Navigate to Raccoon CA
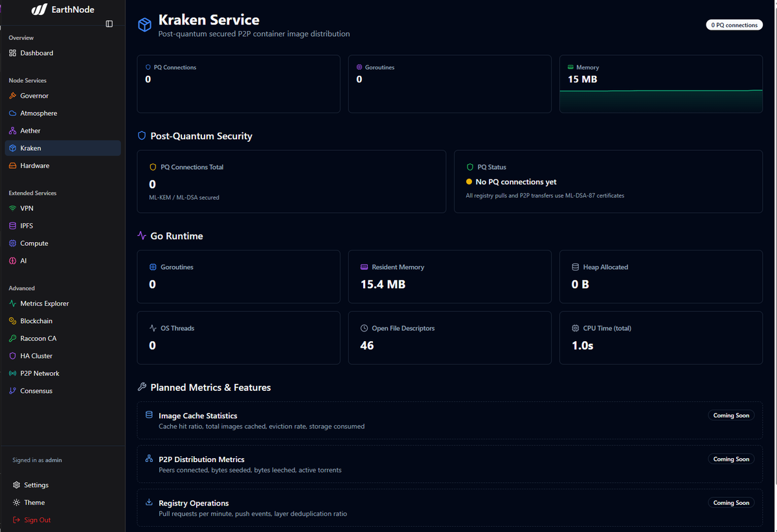 (62, 338)
